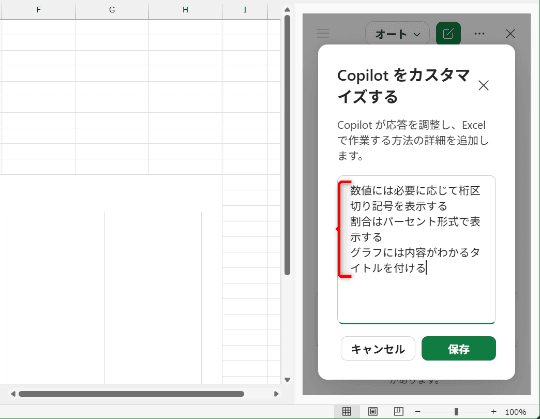Click inside the custom instructions text box
The height and width of the screenshot is (419, 540).
click(x=416, y=250)
